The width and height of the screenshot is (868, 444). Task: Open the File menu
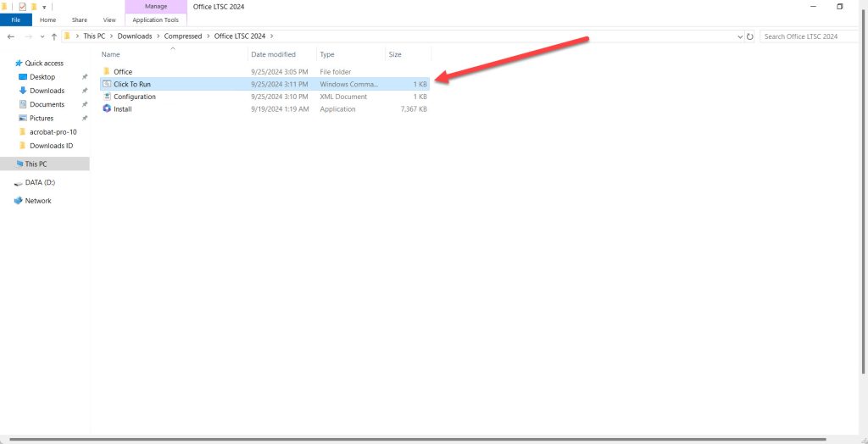pyautogui.click(x=16, y=19)
